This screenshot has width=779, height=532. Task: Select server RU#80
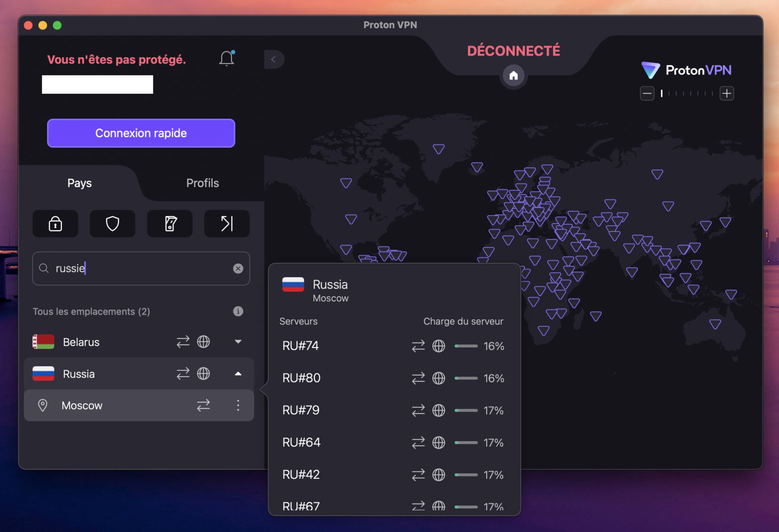pos(394,378)
